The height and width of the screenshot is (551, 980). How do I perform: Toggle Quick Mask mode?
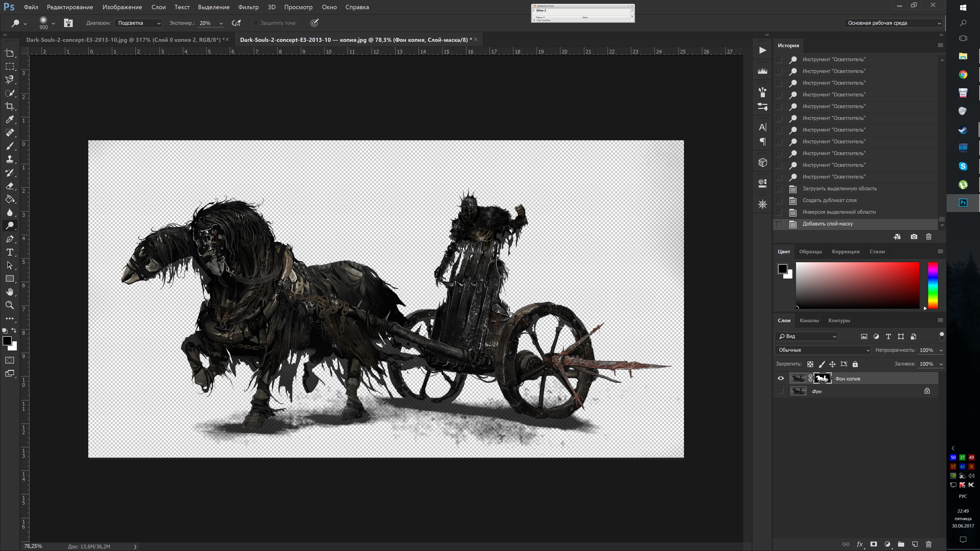coord(10,360)
